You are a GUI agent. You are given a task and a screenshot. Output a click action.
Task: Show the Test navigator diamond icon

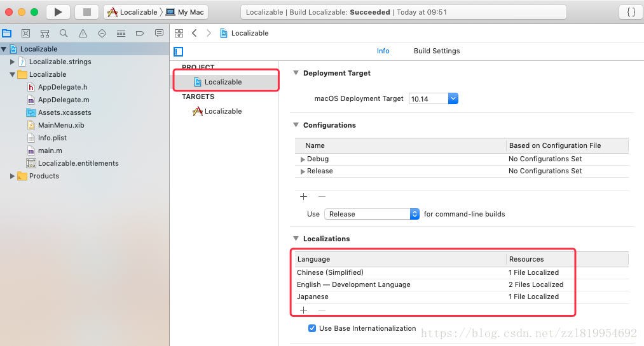click(102, 33)
